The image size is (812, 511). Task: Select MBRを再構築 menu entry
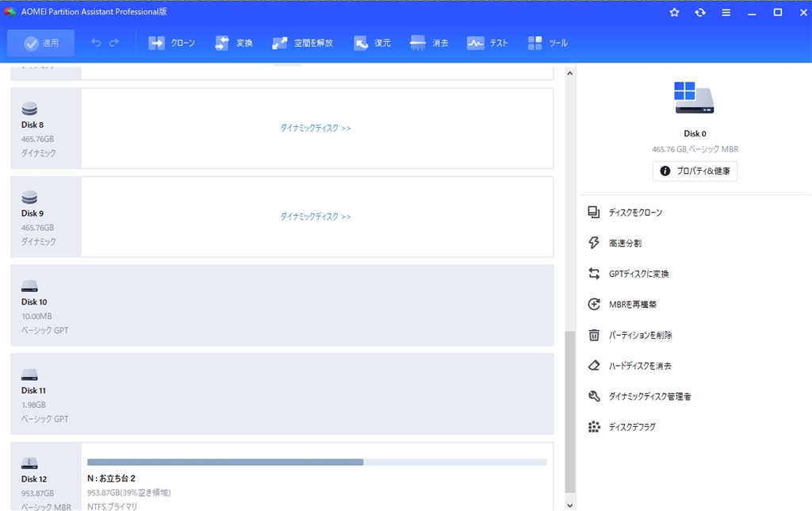632,304
